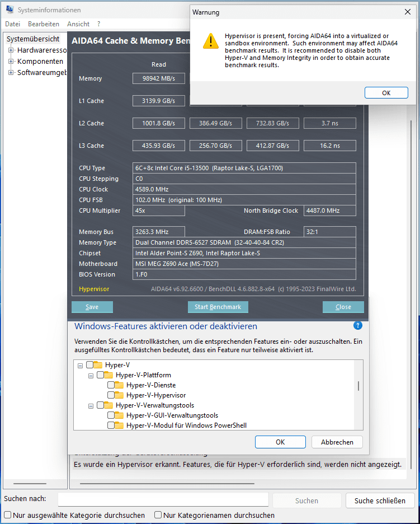Screen dimensions: 420x524
Task: Expand the Komponenten tree node
Action: (11, 61)
